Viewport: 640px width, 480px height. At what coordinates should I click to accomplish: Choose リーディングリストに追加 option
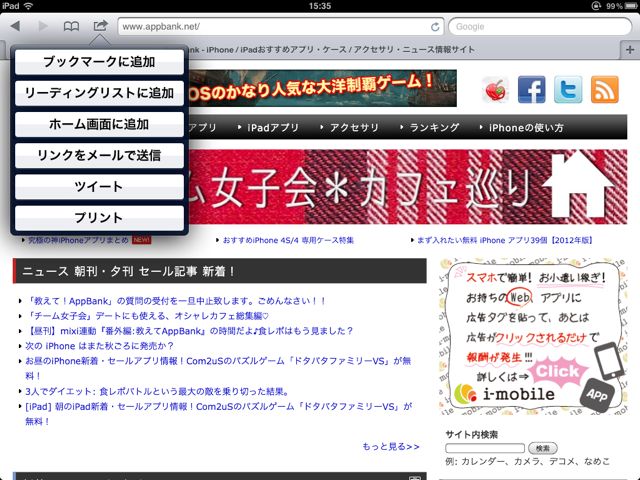pos(99,93)
